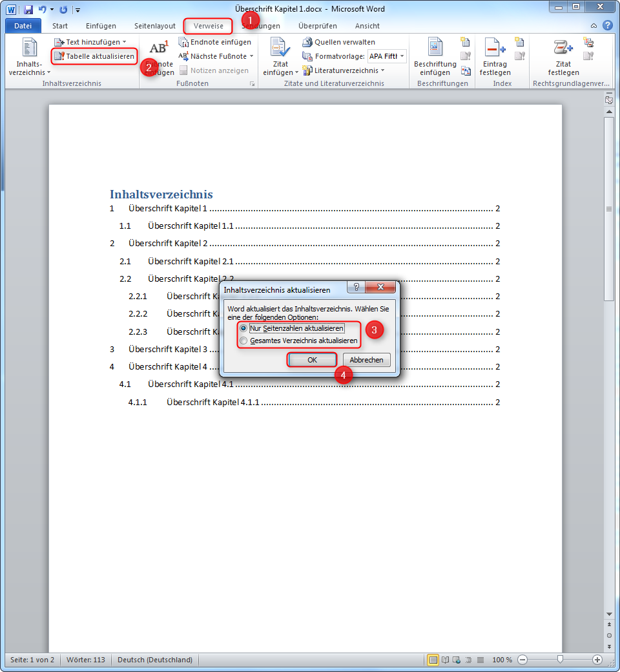Screen dimensions: 620x672
Task: Switch to the Verweise ribbon tab
Action: click(x=207, y=26)
